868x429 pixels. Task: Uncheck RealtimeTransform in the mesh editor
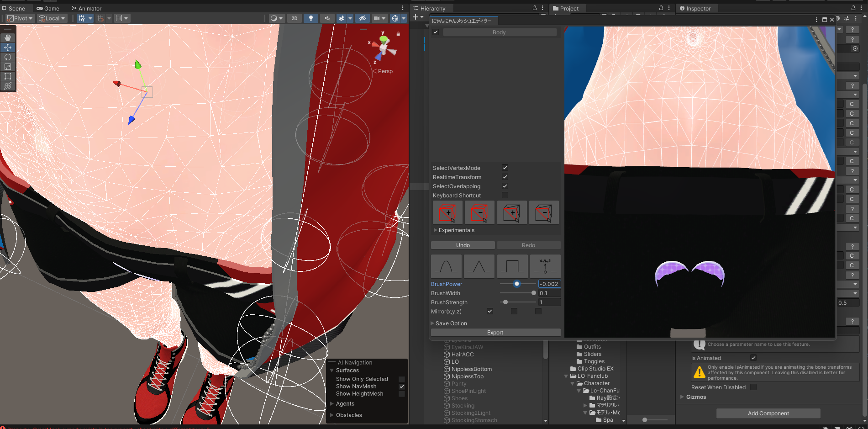point(505,177)
